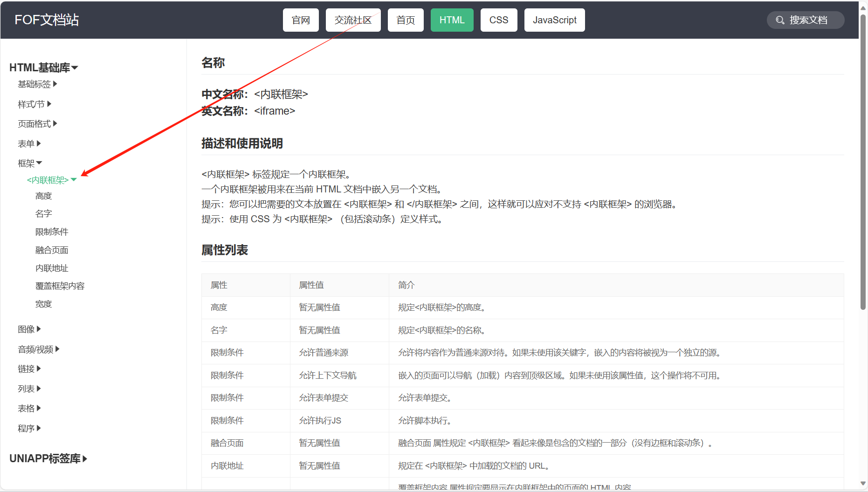Click 名字 cell in attribute table

point(246,330)
